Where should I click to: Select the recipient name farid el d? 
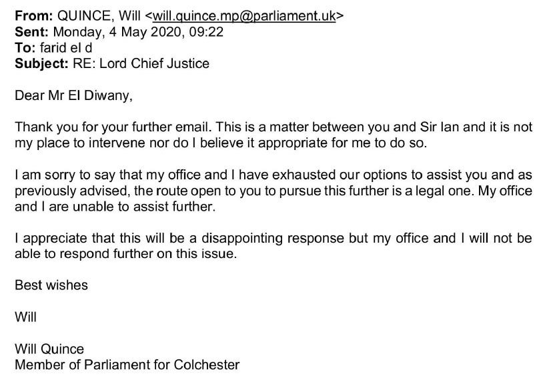tap(66, 47)
